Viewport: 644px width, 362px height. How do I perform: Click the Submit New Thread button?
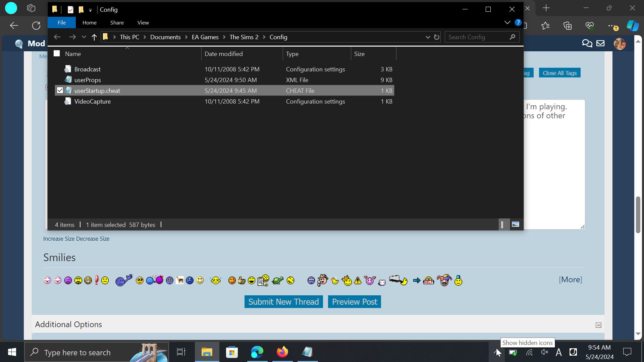283,301
